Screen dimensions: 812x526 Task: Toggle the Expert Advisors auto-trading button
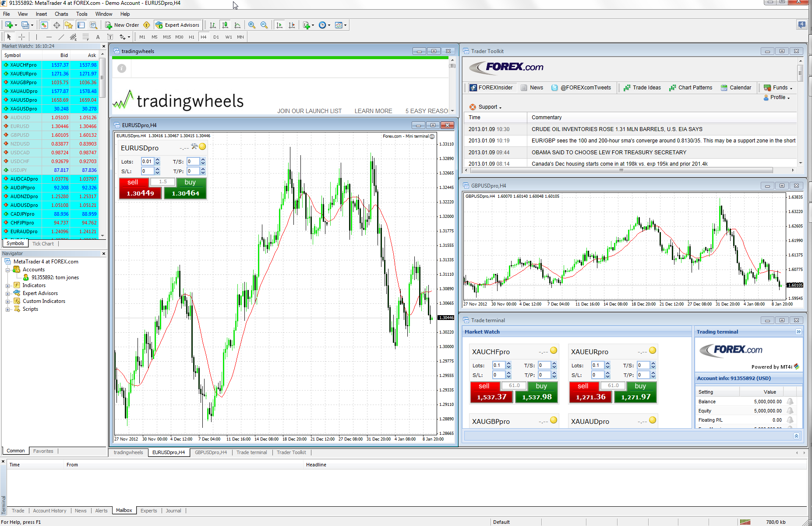click(177, 25)
